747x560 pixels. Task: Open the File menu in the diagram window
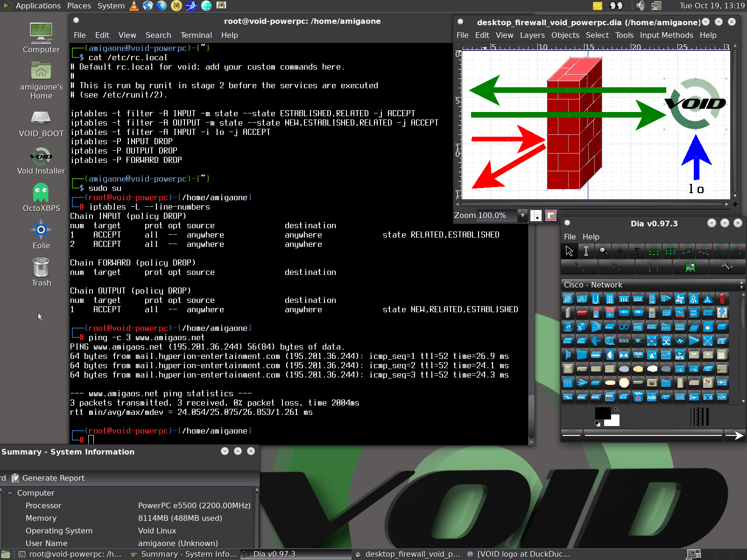[462, 35]
